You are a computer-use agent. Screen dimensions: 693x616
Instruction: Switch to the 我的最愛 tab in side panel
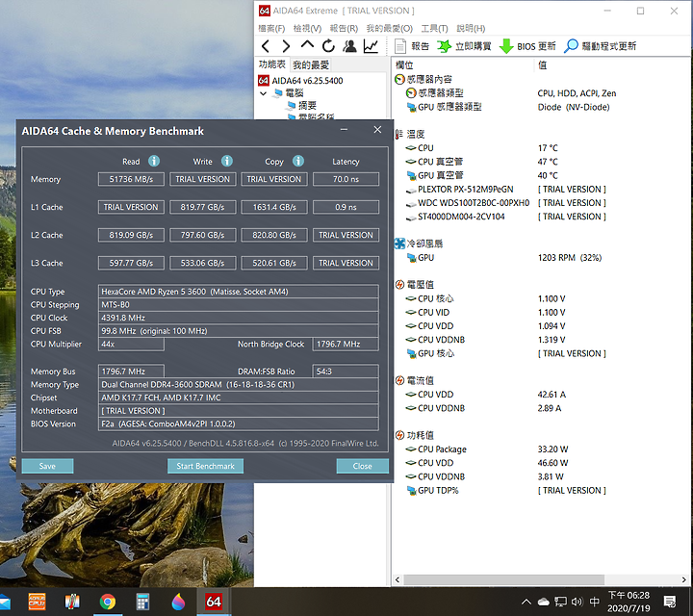tap(311, 64)
